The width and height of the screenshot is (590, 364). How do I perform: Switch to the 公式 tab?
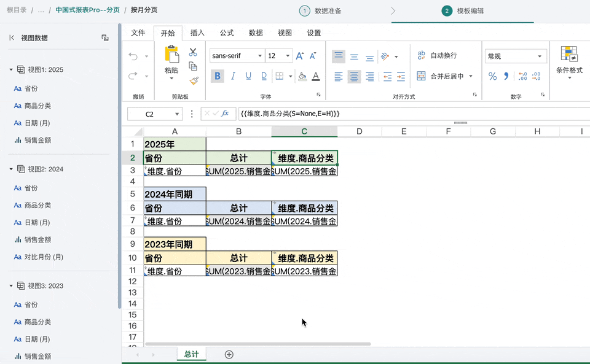click(227, 33)
